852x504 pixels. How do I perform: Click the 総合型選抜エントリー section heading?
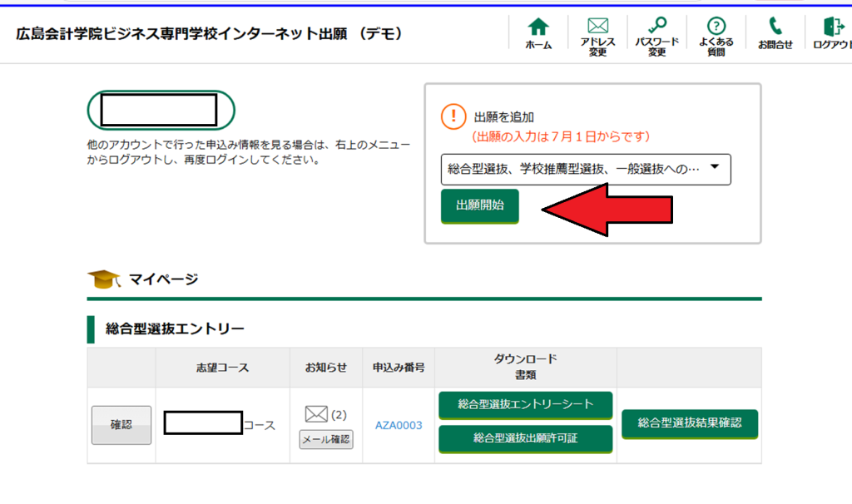pos(175,329)
